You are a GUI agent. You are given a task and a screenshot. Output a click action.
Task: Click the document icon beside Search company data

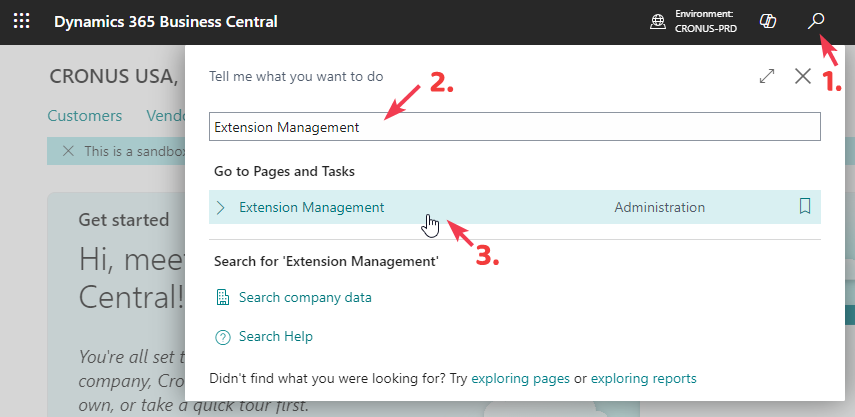pos(223,297)
